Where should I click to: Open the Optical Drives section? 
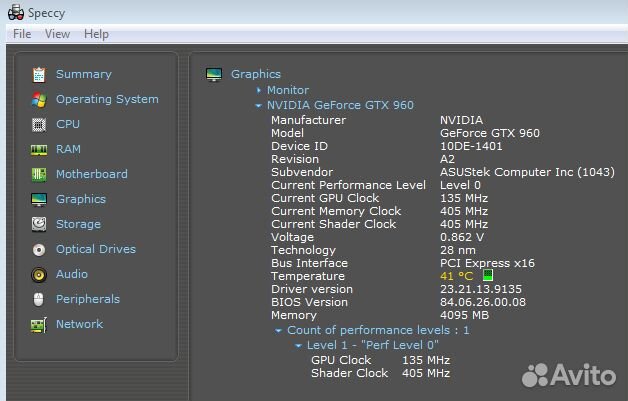[x=96, y=249]
